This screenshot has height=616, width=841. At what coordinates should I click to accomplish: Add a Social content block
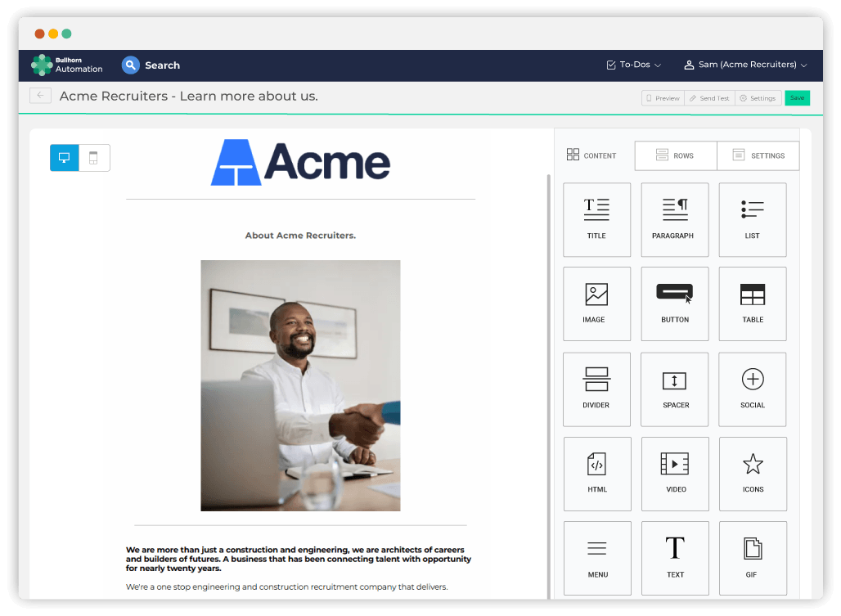tap(753, 389)
